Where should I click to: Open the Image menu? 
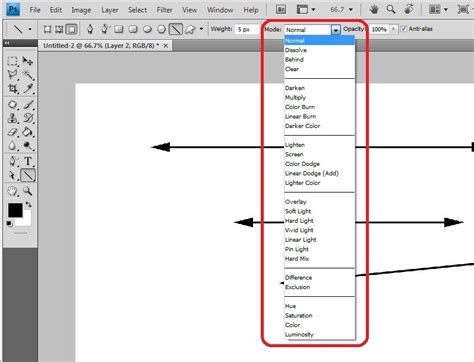[x=81, y=10]
